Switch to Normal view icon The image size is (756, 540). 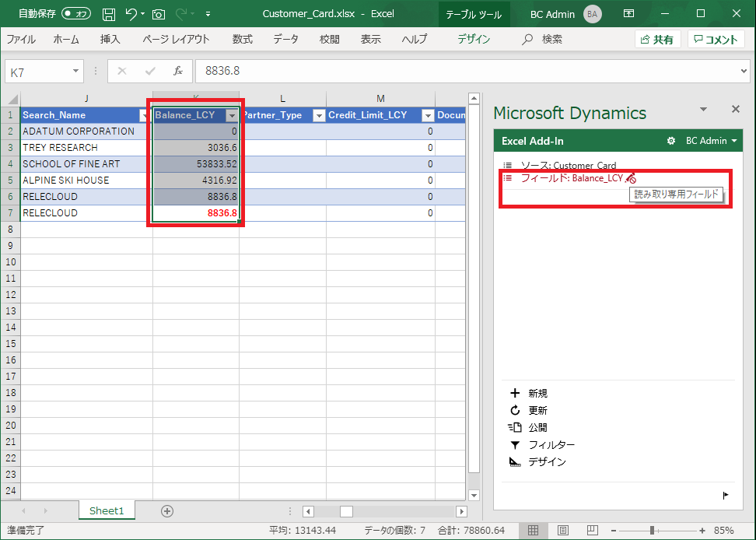click(x=534, y=530)
